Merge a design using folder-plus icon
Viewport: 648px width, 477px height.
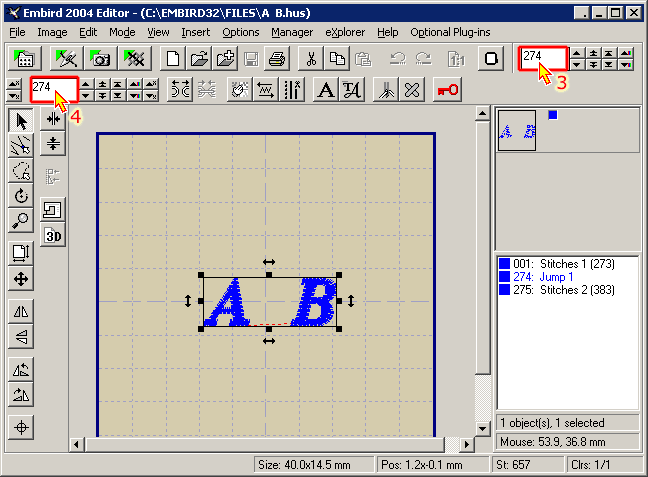click(x=226, y=58)
